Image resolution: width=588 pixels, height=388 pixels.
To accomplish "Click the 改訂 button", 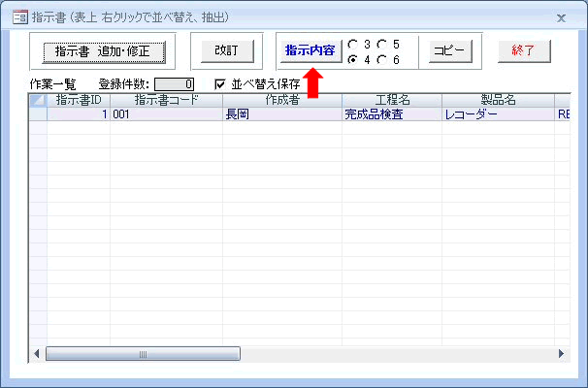I will [227, 51].
